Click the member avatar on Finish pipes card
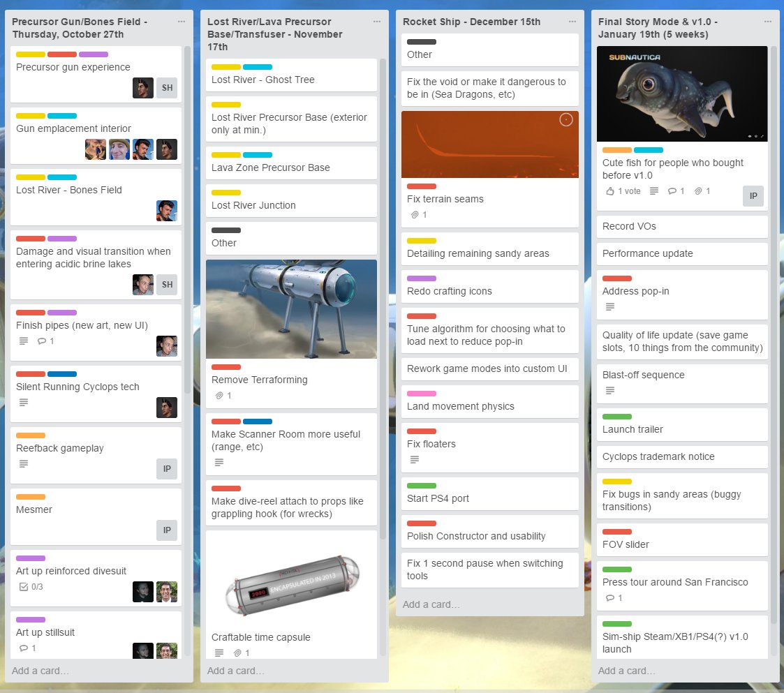The image size is (784, 693). [167, 346]
